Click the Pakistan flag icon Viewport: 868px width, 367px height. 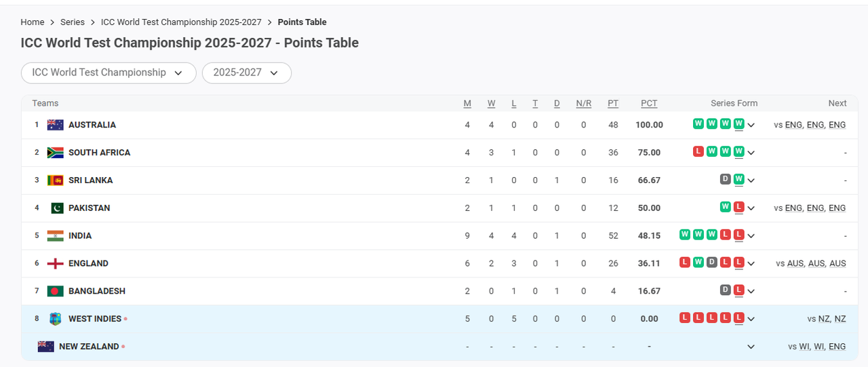[x=55, y=208]
